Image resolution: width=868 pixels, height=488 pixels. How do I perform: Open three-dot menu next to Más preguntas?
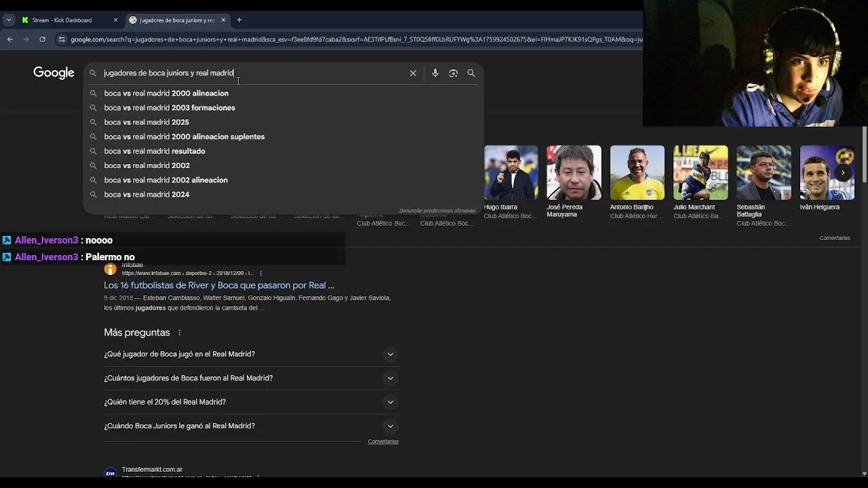180,333
